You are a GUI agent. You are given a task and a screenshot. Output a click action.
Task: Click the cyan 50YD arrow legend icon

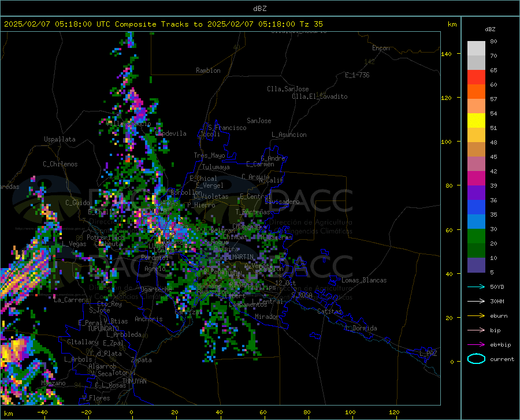pyautogui.click(x=476, y=287)
